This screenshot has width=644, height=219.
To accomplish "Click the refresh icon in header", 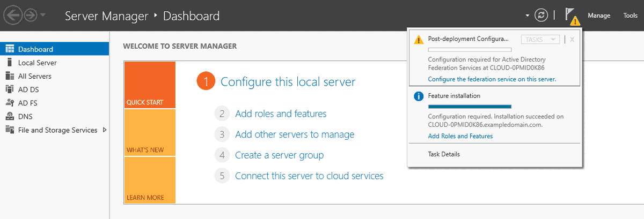I will click(540, 16).
